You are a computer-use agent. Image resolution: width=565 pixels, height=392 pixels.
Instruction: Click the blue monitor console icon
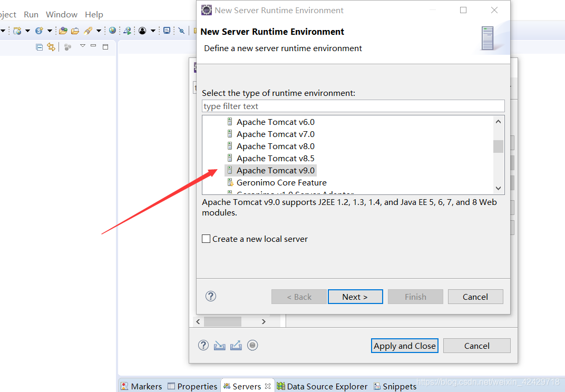(167, 31)
